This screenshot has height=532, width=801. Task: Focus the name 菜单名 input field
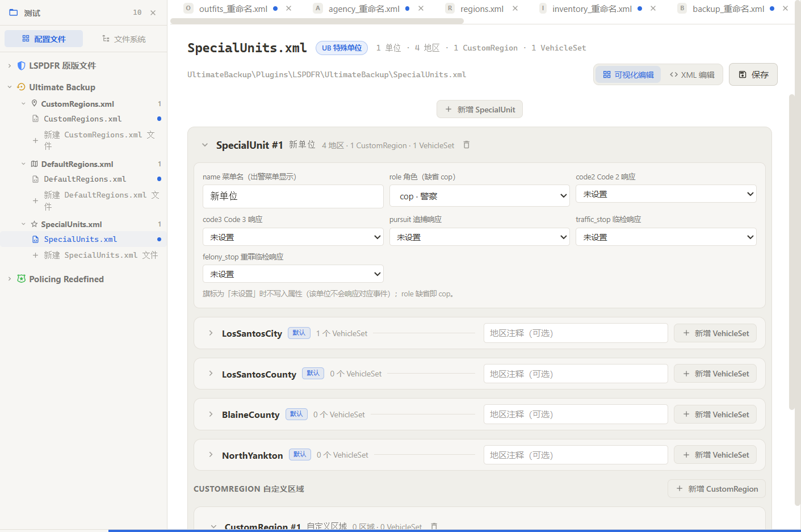coord(293,196)
